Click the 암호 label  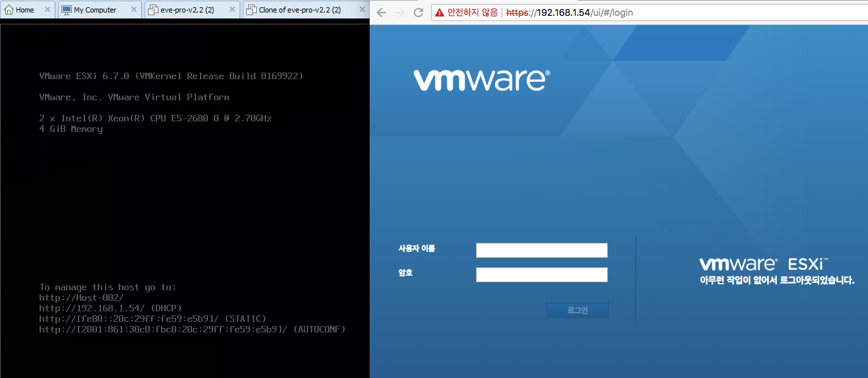[405, 272]
